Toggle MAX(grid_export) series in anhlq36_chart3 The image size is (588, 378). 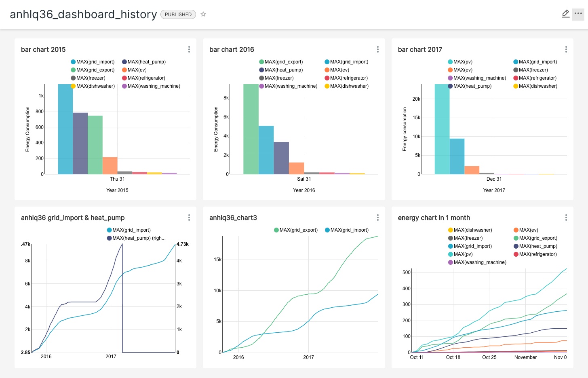tap(296, 230)
